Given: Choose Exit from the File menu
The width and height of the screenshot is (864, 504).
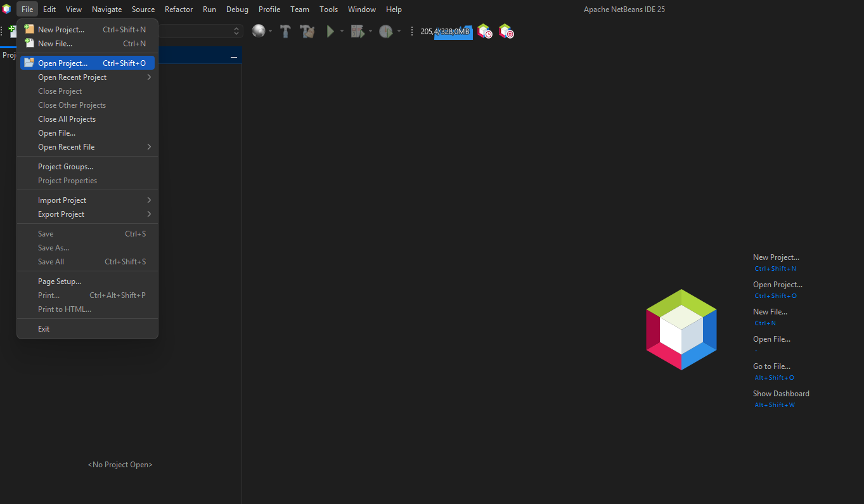Looking at the screenshot, I should click(x=87, y=329).
